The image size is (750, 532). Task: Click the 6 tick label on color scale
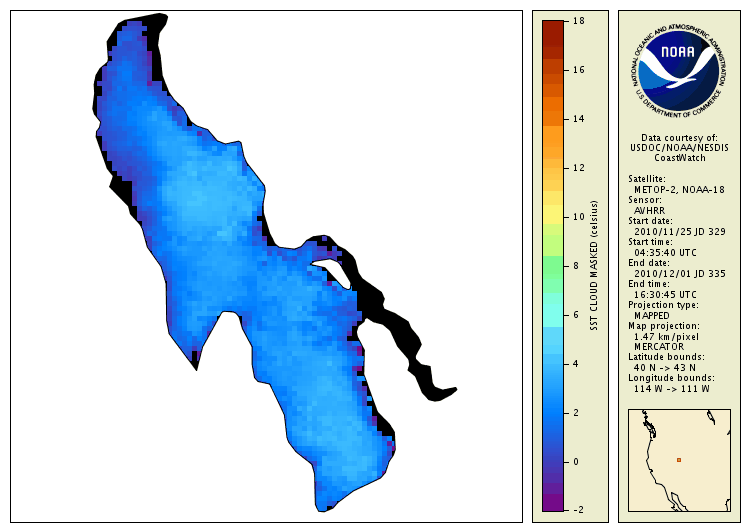(576, 315)
